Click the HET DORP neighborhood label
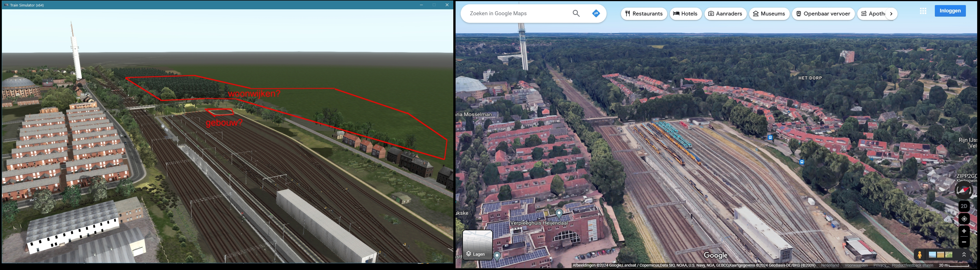 810,78
